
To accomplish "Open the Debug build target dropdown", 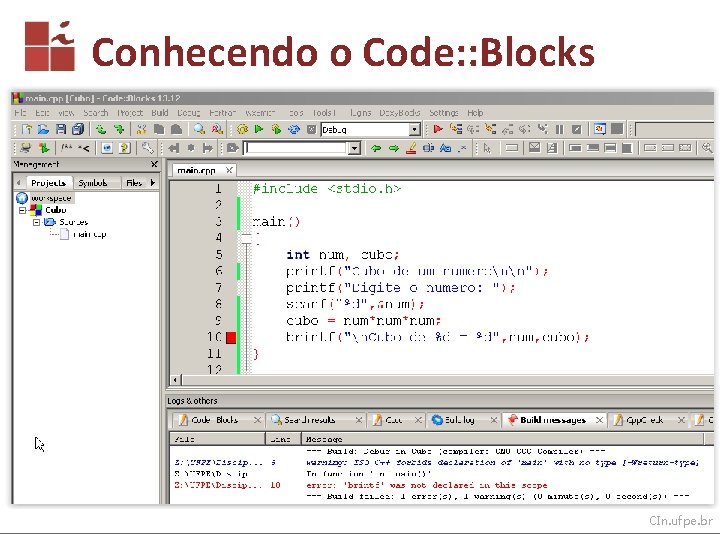I will coord(415,130).
